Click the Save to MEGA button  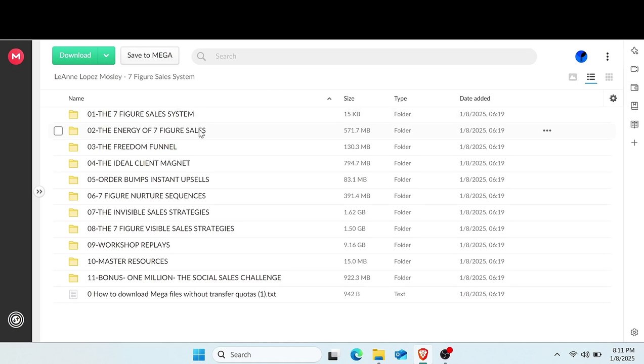click(150, 56)
